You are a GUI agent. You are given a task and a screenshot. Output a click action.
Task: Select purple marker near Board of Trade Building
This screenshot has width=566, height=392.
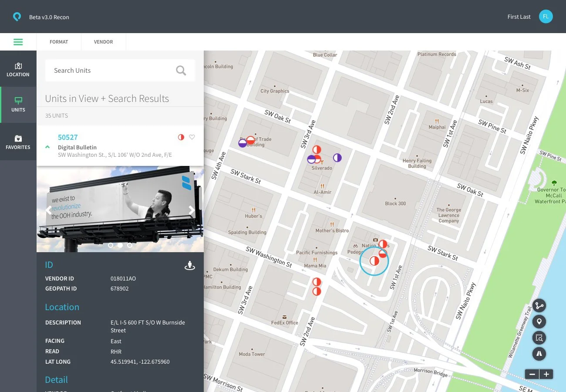[x=243, y=143]
